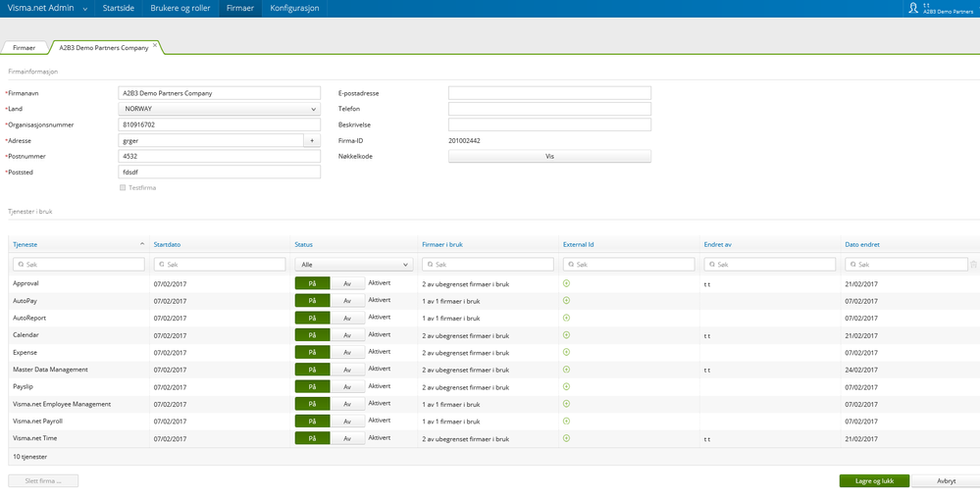Viewport: 980px width, 497px height.
Task: Sort by External Id column header
Action: click(578, 244)
